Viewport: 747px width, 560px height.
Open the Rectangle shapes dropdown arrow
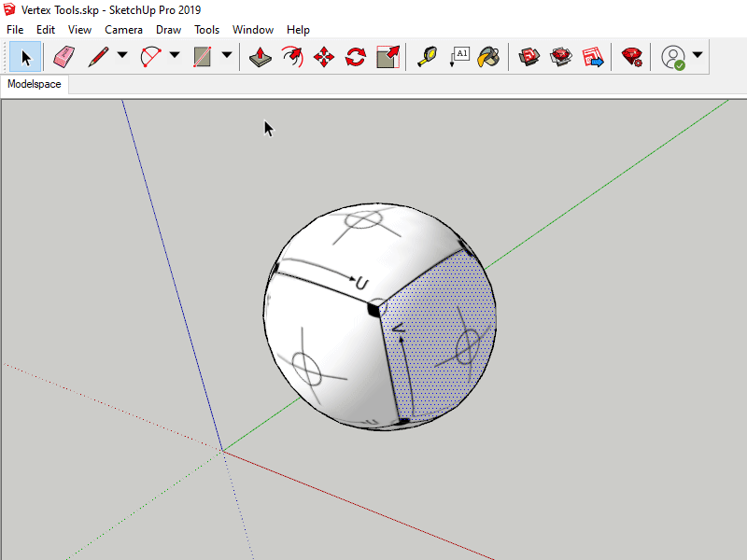[227, 57]
